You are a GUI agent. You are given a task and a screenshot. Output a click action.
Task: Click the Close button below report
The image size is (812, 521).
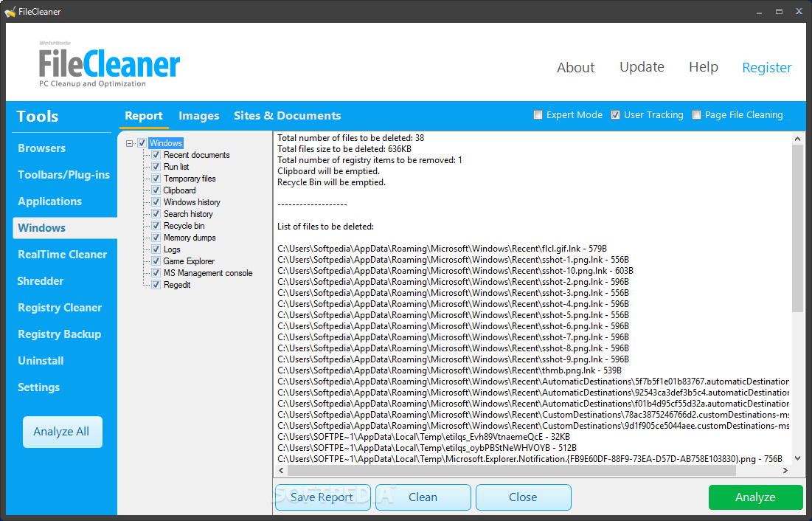tap(523, 497)
